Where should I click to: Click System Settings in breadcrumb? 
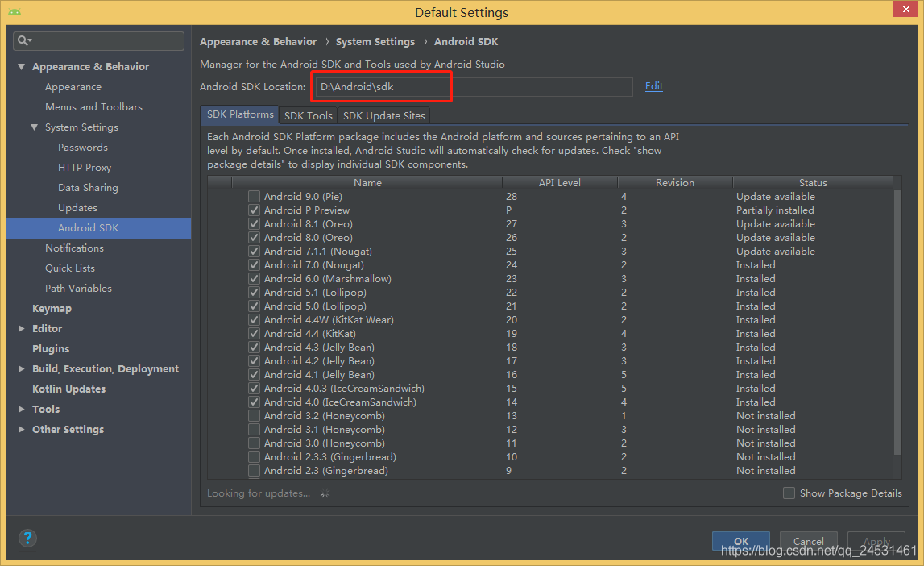tap(375, 42)
